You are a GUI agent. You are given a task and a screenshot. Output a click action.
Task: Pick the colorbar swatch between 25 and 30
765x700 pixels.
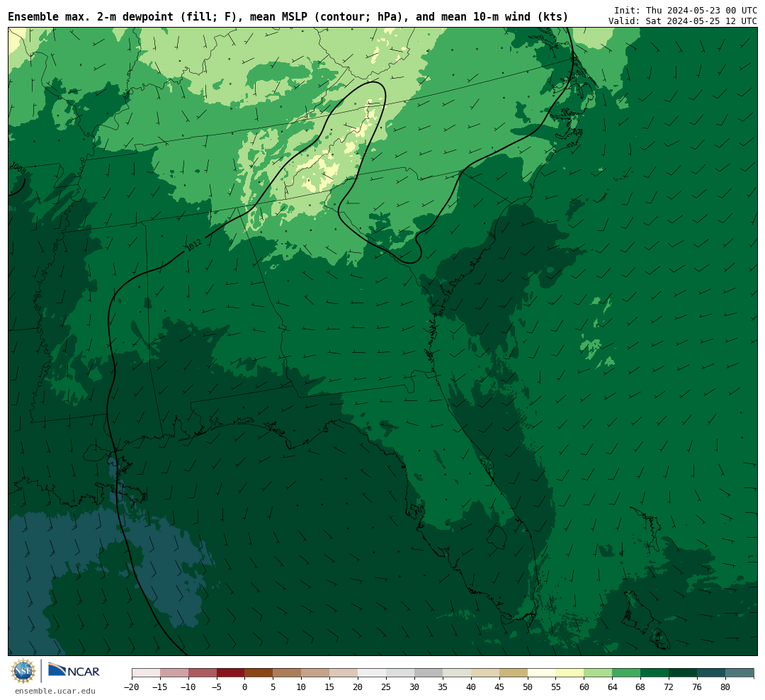click(x=400, y=673)
